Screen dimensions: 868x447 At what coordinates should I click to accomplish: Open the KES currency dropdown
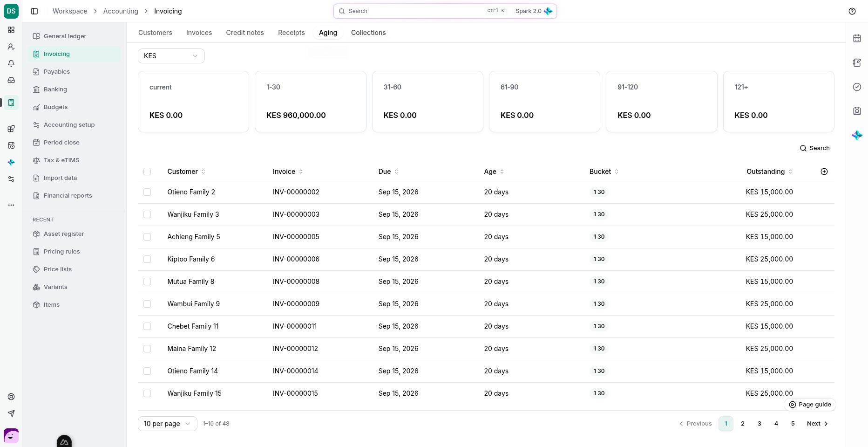pyautogui.click(x=171, y=56)
